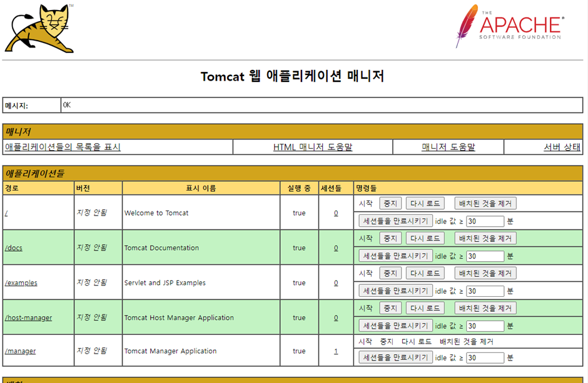Open the root path / link
Viewport: 588px width, 383px height.
coord(6,213)
